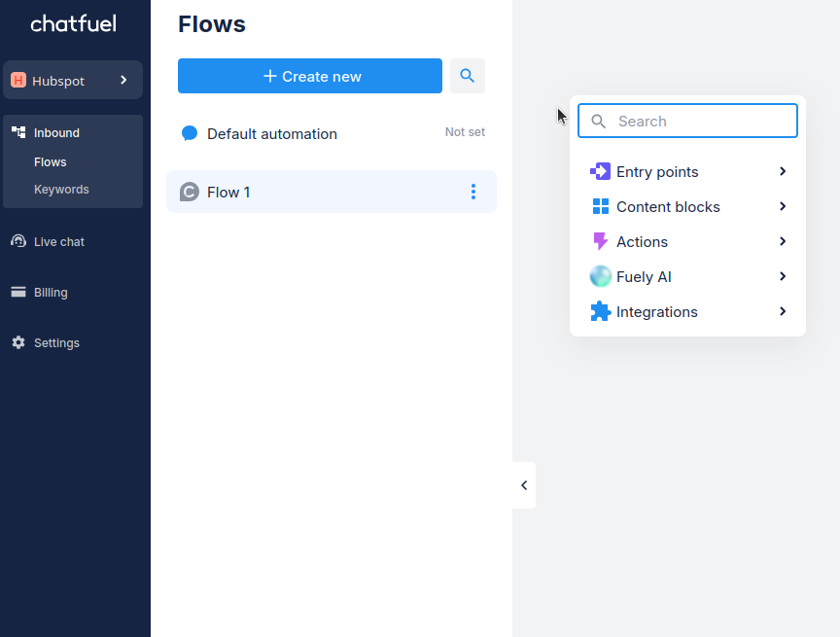Expand the Integrations submenu chevron
Screen dimensions: 840x637
[783, 312]
